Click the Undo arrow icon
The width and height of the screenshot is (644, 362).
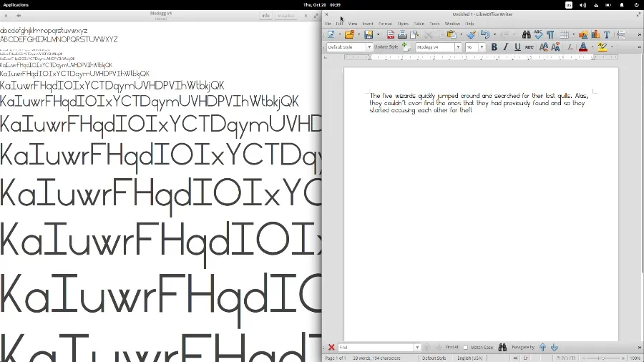(484, 34)
